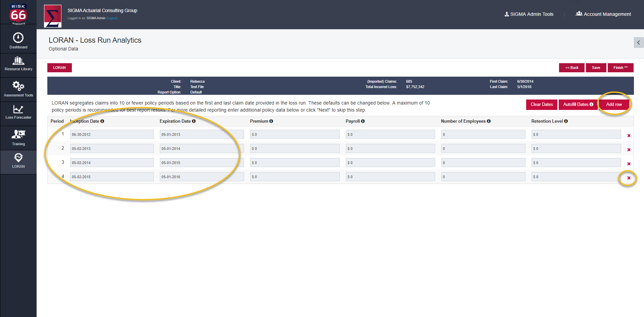Click the Save button
This screenshot has width=644, height=317.
(x=596, y=68)
